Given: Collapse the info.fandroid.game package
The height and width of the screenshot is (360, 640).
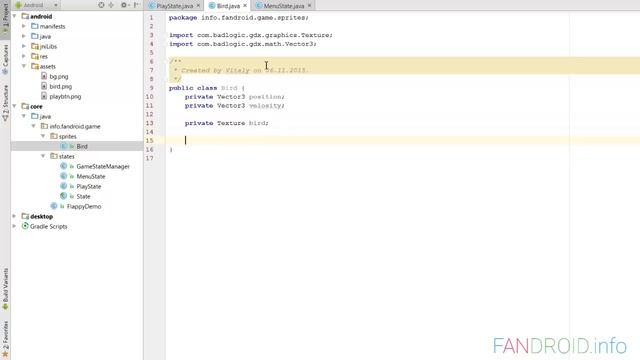Looking at the screenshot, I should point(34,126).
